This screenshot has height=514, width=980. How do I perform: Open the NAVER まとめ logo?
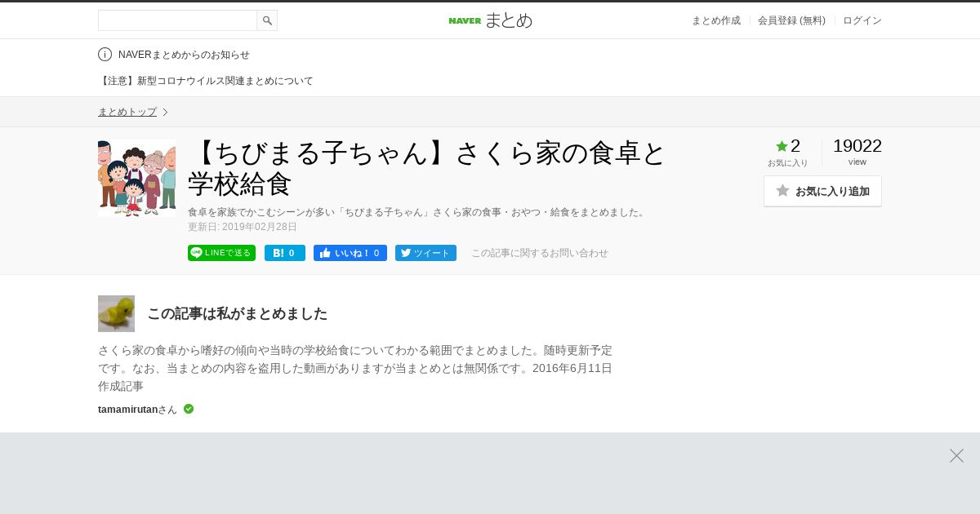[490, 20]
